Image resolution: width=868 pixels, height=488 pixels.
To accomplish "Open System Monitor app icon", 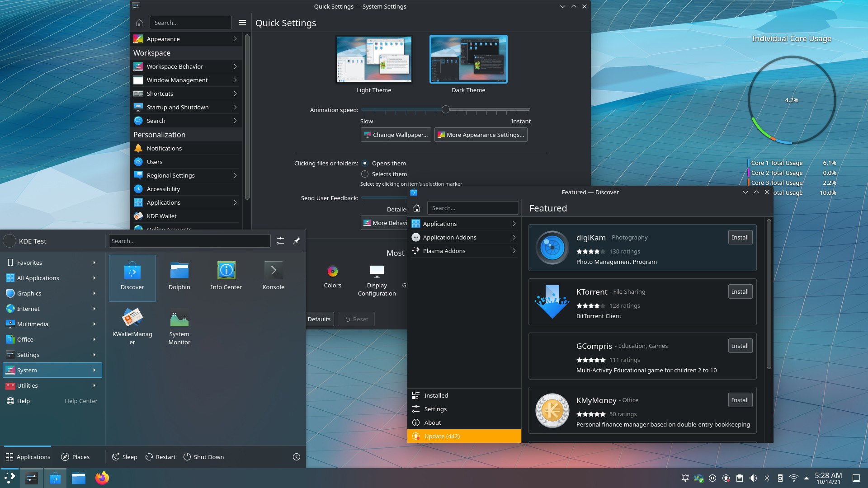I will pos(179,326).
